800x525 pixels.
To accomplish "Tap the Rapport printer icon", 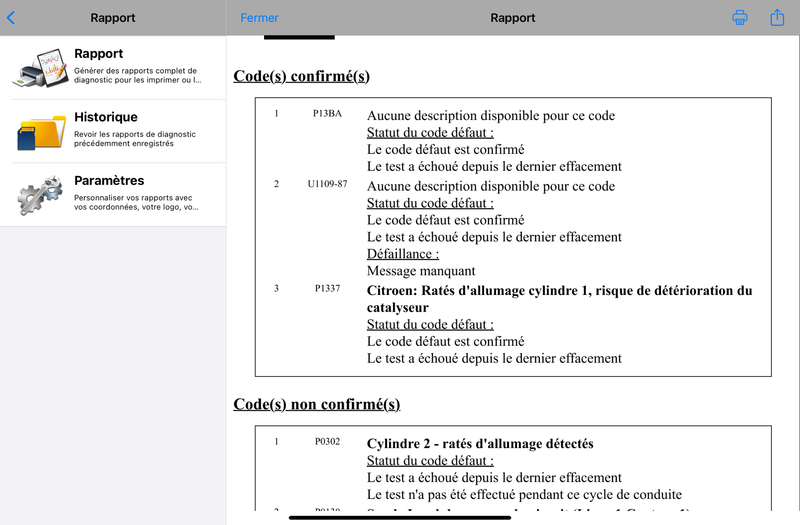I will pyautogui.click(x=40, y=68).
